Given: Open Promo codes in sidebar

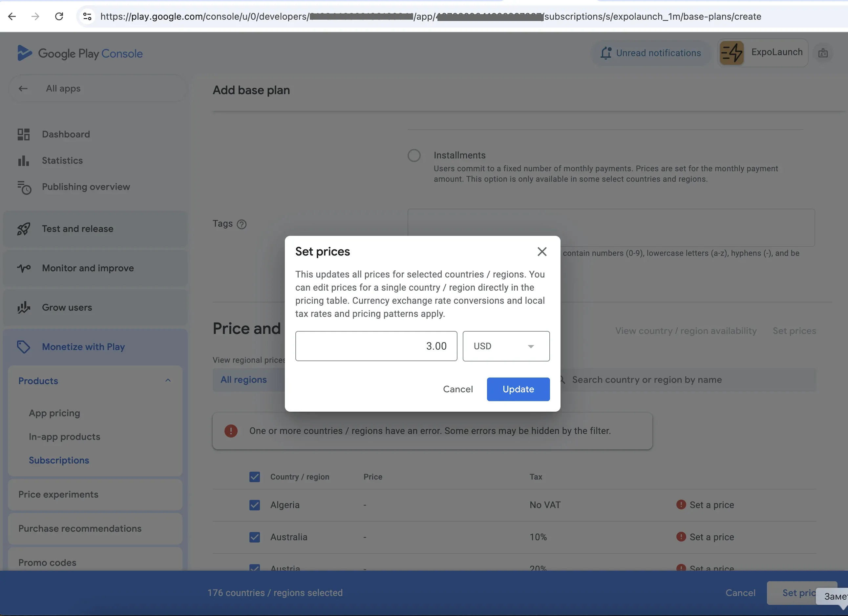Looking at the screenshot, I should pos(95,560).
